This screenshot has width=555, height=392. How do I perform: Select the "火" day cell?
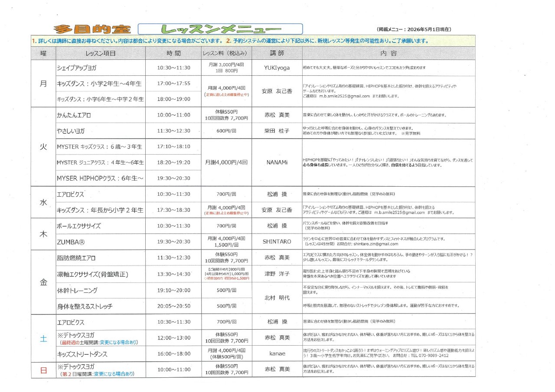pyautogui.click(x=43, y=147)
